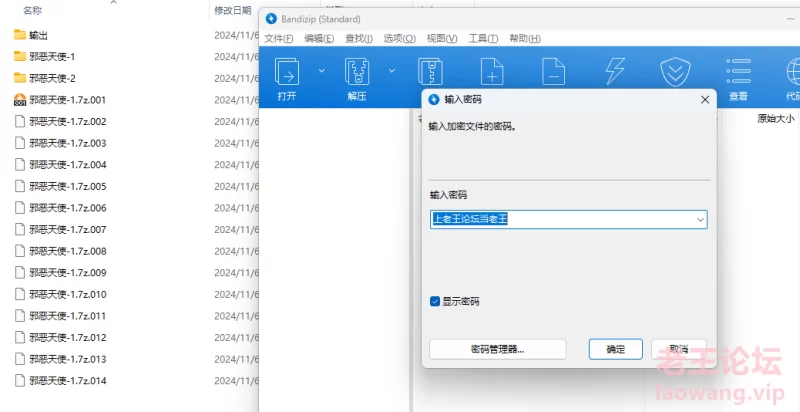
Task: Open the dropdown arrow beside 解压
Action: (x=392, y=71)
